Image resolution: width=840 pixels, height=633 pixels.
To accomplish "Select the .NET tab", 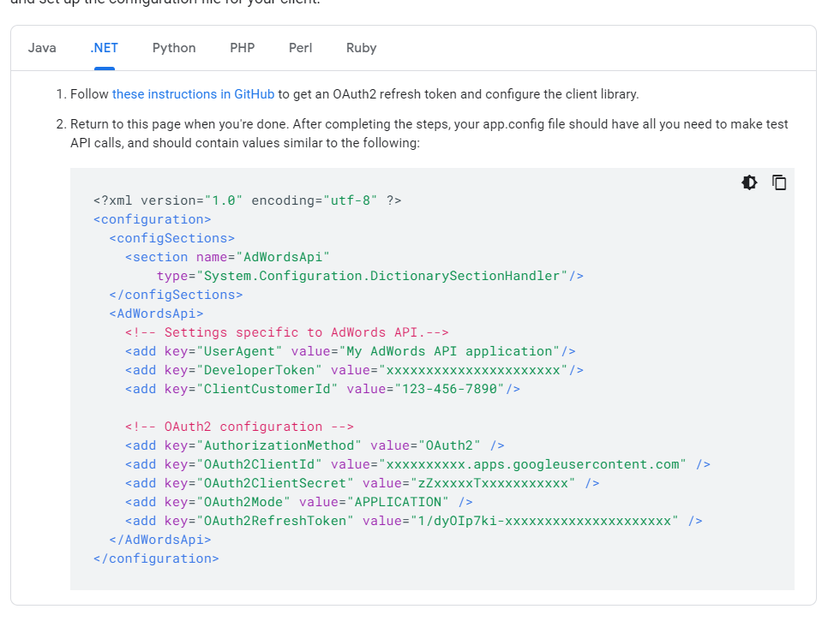I will [104, 48].
